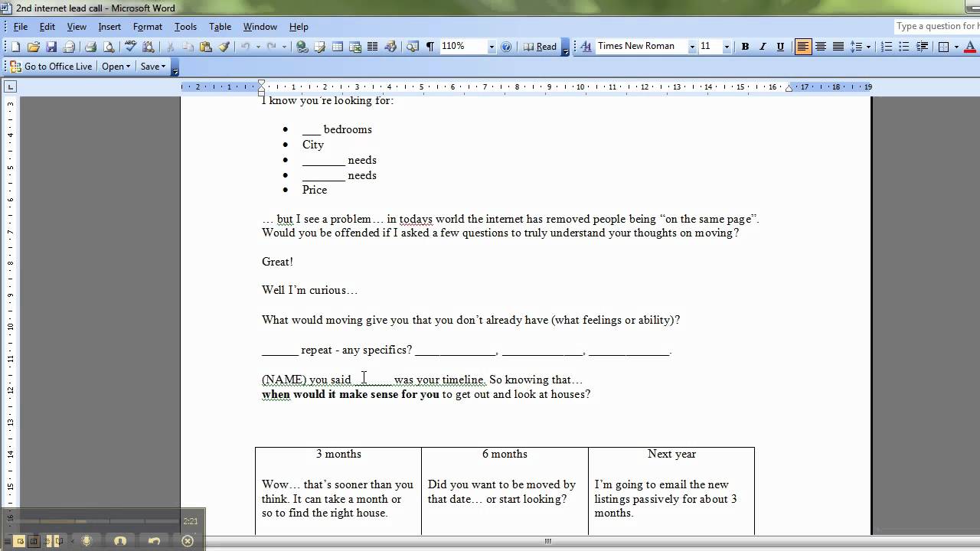Open the Zoom 110% dropdown
The image size is (980, 551).
[x=491, y=47]
